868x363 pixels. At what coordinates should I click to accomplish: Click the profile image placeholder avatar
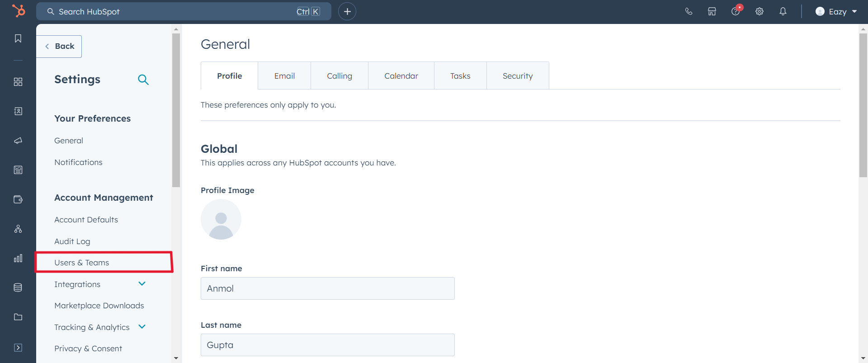221,219
